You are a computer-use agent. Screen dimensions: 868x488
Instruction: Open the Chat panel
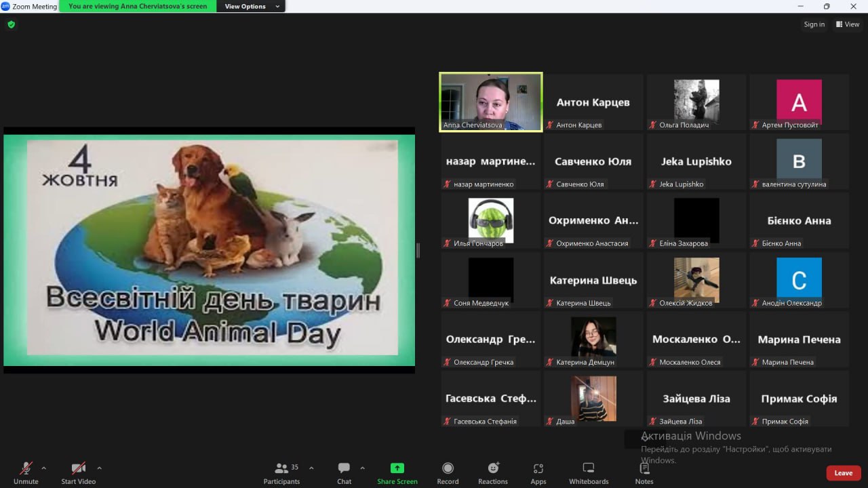tap(344, 468)
